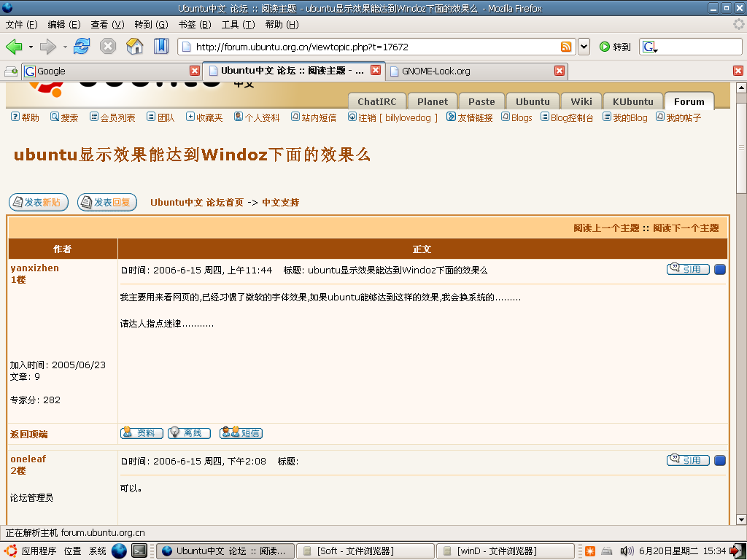Click the blue square icon on oneleaf's post
The height and width of the screenshot is (560, 747).
720,461
